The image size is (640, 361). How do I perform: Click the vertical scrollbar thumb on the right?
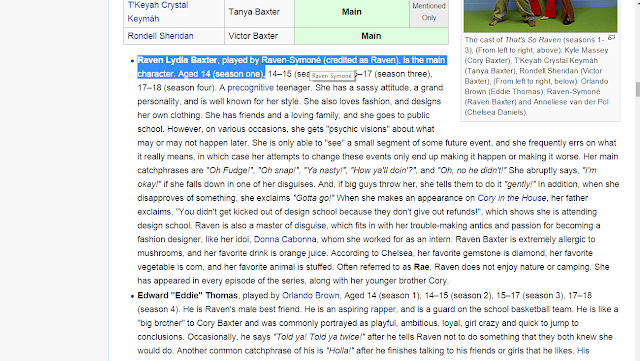pyautogui.click(x=638, y=89)
